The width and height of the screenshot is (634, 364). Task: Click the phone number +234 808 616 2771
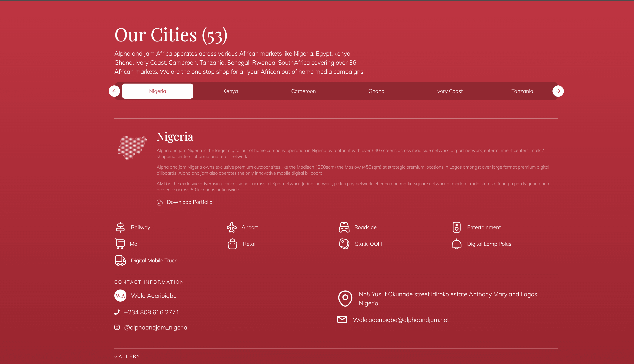152,312
